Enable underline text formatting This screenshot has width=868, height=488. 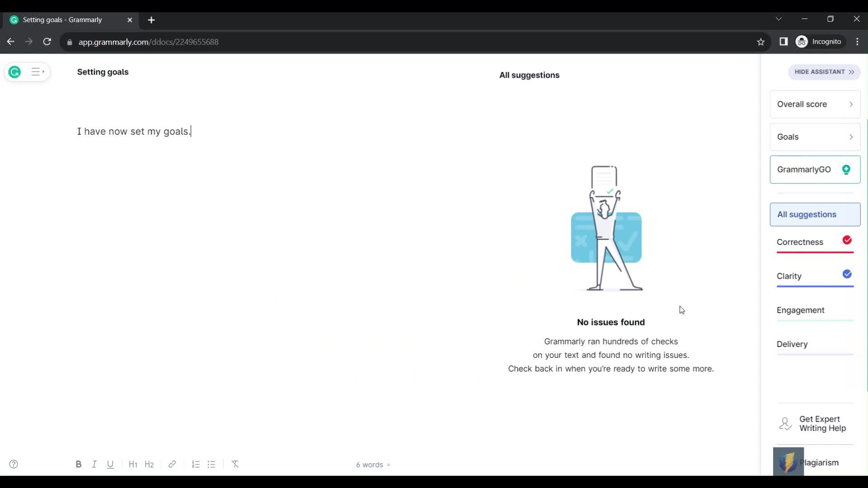point(110,464)
